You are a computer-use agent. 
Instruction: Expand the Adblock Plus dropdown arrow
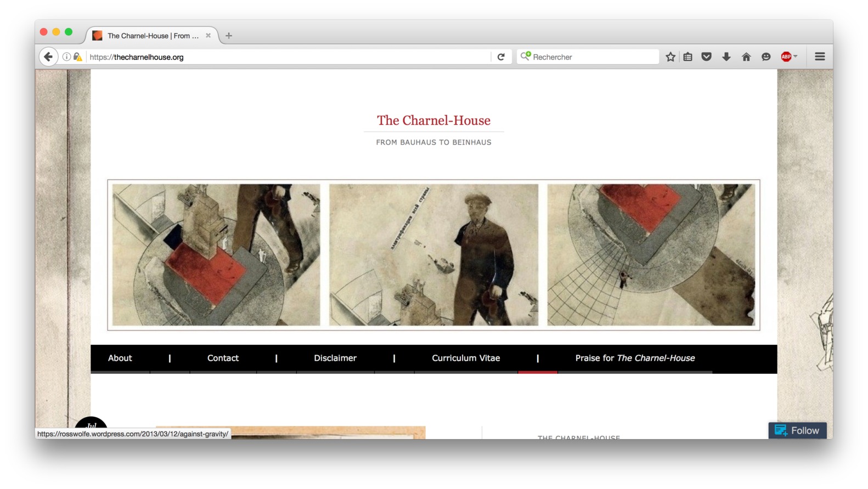[x=796, y=56]
